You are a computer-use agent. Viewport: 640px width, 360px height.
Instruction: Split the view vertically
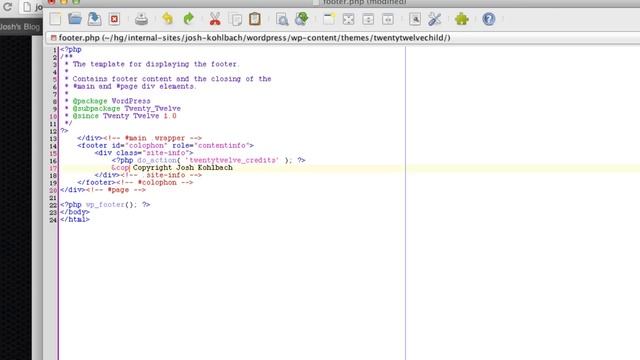coord(388,19)
